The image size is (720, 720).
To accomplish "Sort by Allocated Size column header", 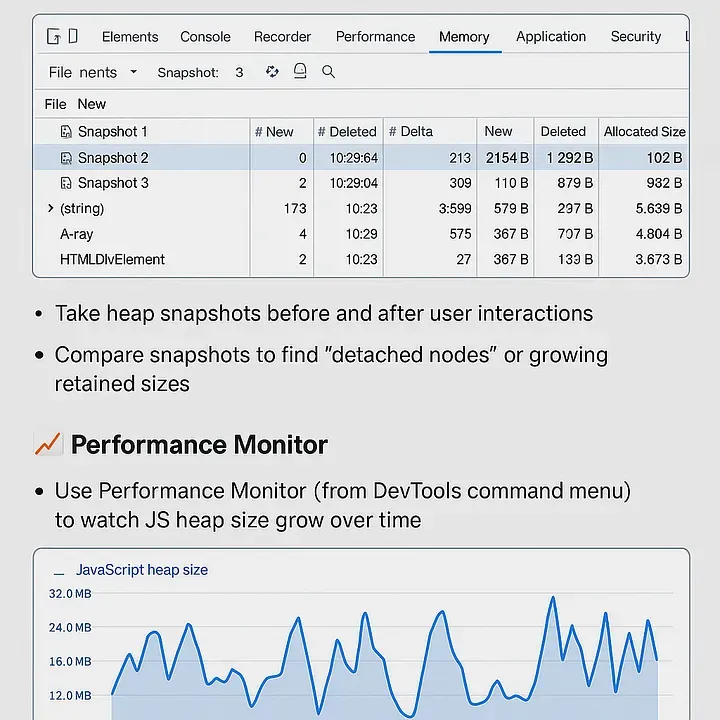I will pyautogui.click(x=644, y=132).
